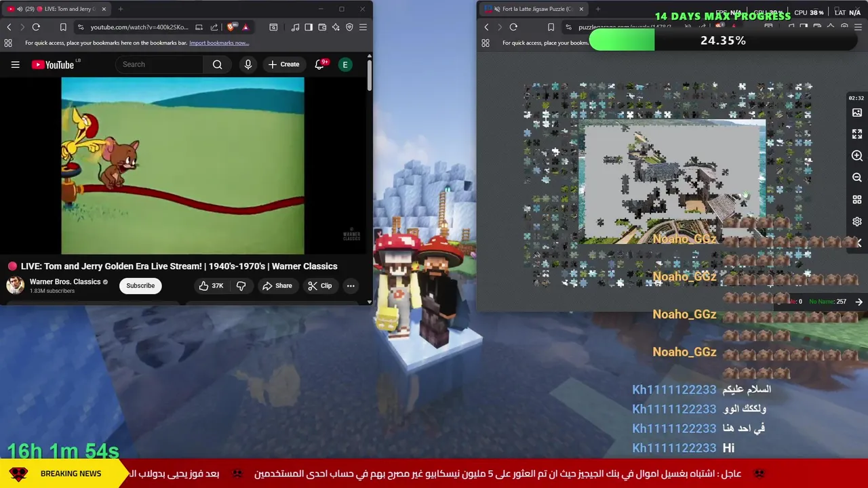This screenshot has height=488, width=868.
Task: Open the green E account avatar menu
Action: pyautogui.click(x=345, y=64)
